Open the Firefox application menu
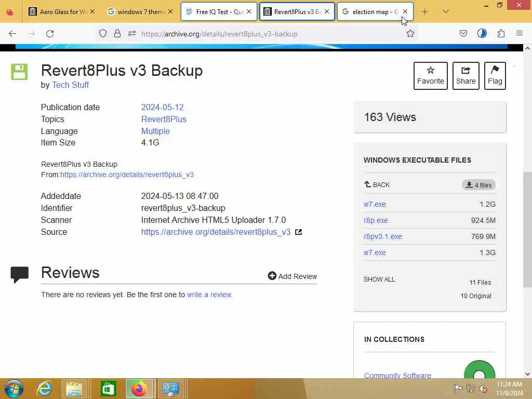Image resolution: width=532 pixels, height=399 pixels. [520, 33]
